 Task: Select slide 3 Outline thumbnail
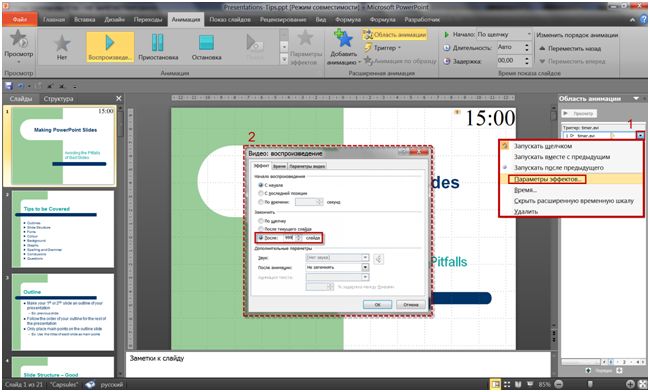(x=63, y=312)
